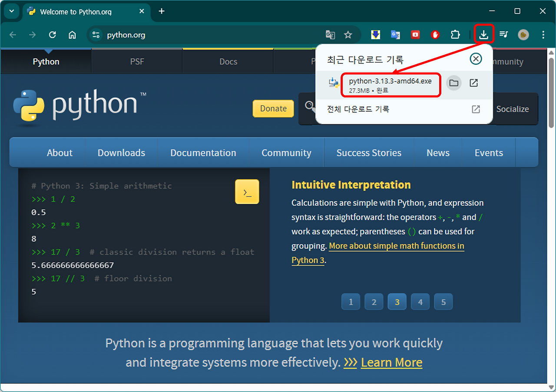The image size is (556, 392).
Task: Launch the interactive shell yellow button
Action: tap(247, 192)
